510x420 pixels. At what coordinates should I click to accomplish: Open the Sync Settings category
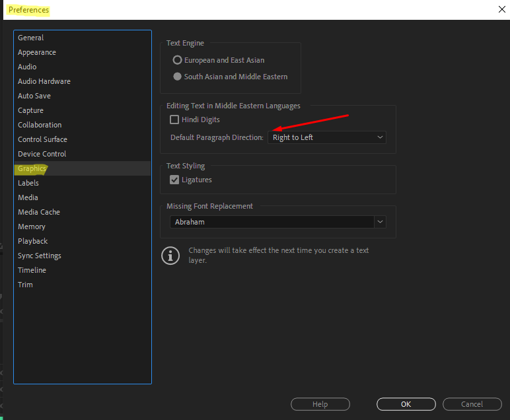coord(40,256)
